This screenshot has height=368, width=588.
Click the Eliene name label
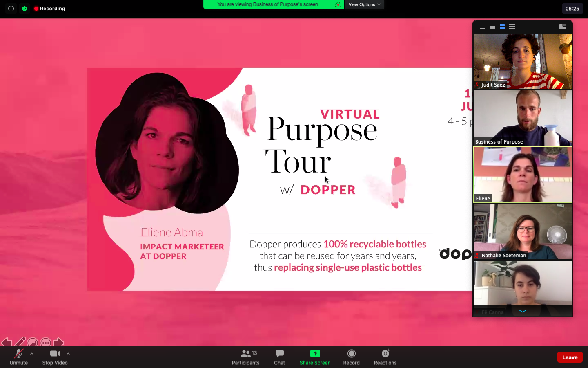(x=483, y=199)
